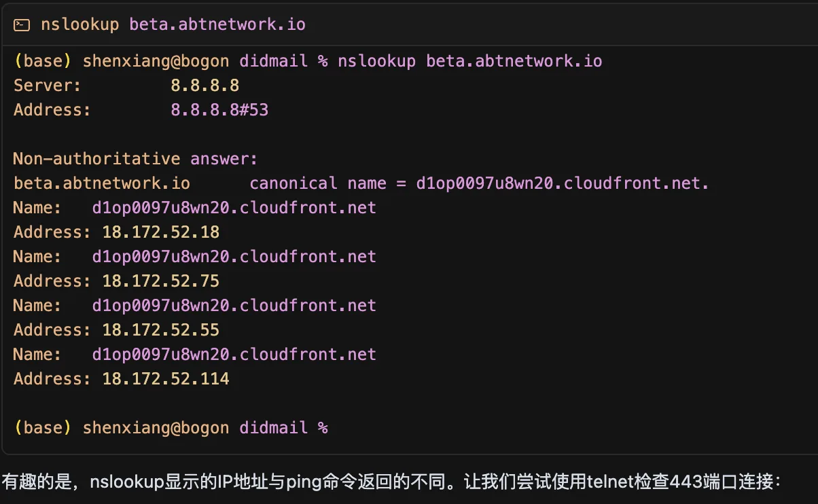Click the Server: label
Screen dimensions: 818x504
point(48,85)
